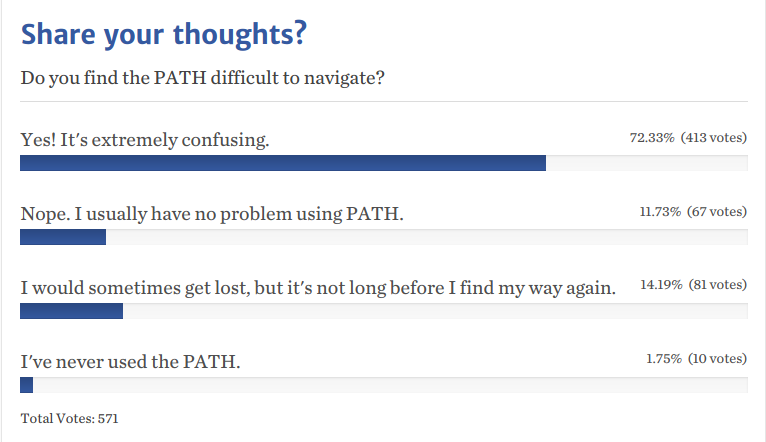Screen dimensions: 766x442
Task: Click the filled bar for the "Yes" answer
Action: pos(283,163)
